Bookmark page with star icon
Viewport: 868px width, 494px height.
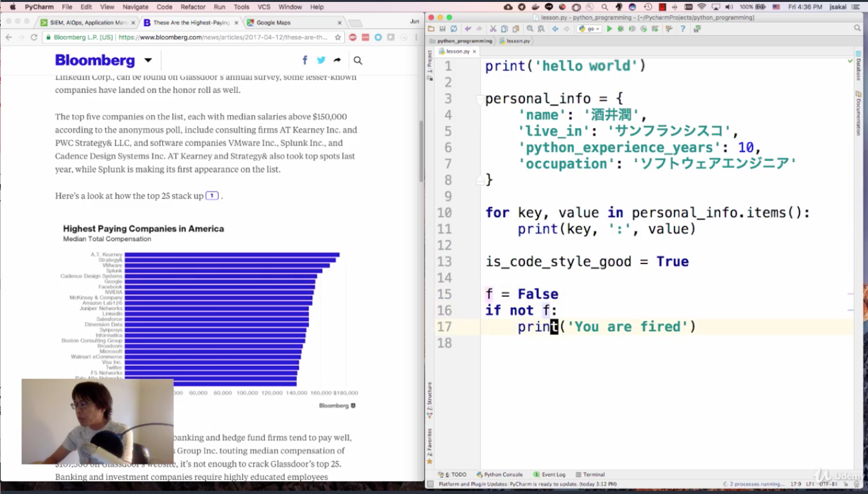pyautogui.click(x=338, y=37)
